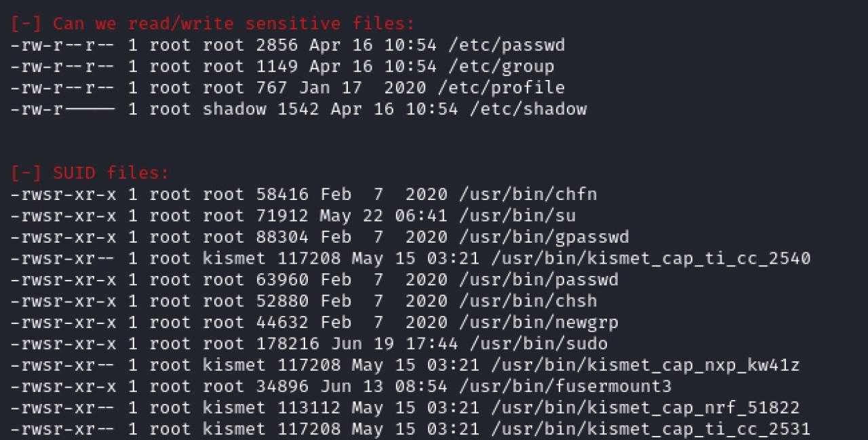The image size is (868, 440).
Task: Click the /usr/bin/su path
Action: coord(517,216)
